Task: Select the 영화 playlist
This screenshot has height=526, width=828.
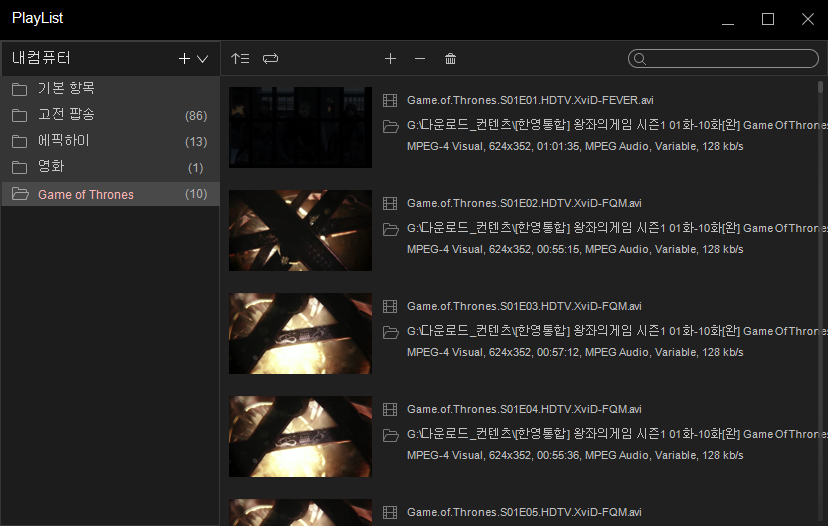Action: tap(110, 167)
